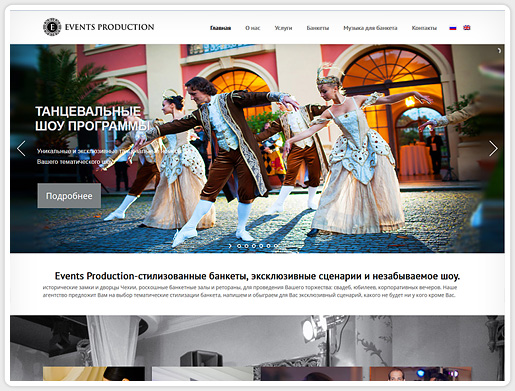
Task: Click the Подробнее button
Action: (x=69, y=196)
